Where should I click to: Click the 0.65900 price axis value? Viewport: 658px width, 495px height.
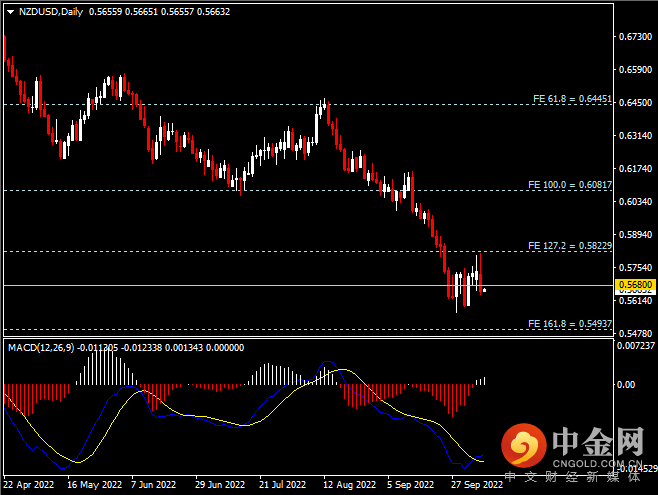click(x=635, y=69)
